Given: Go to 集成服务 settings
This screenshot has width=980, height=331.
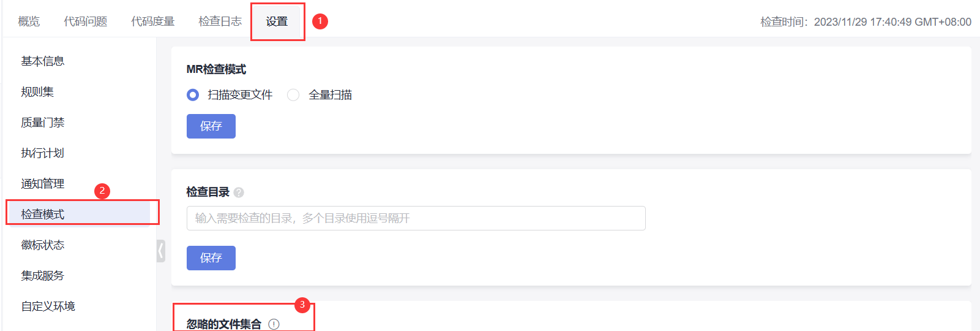Looking at the screenshot, I should [x=43, y=276].
